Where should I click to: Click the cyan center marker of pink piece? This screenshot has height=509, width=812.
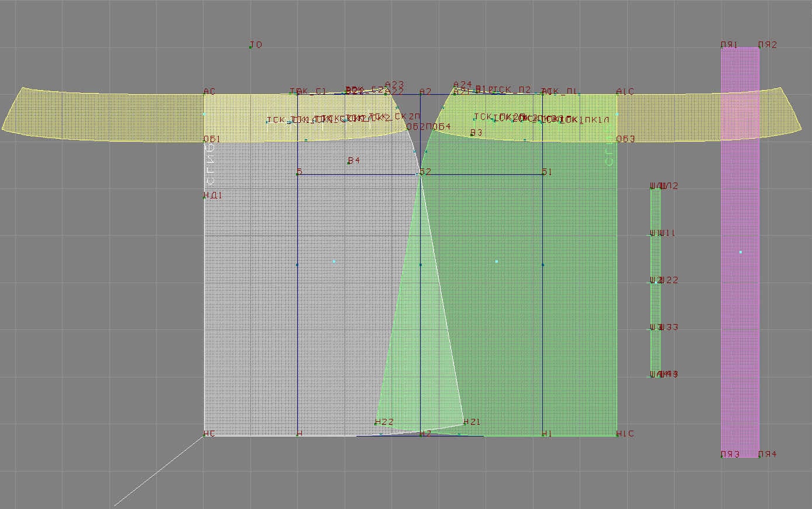coord(741,252)
